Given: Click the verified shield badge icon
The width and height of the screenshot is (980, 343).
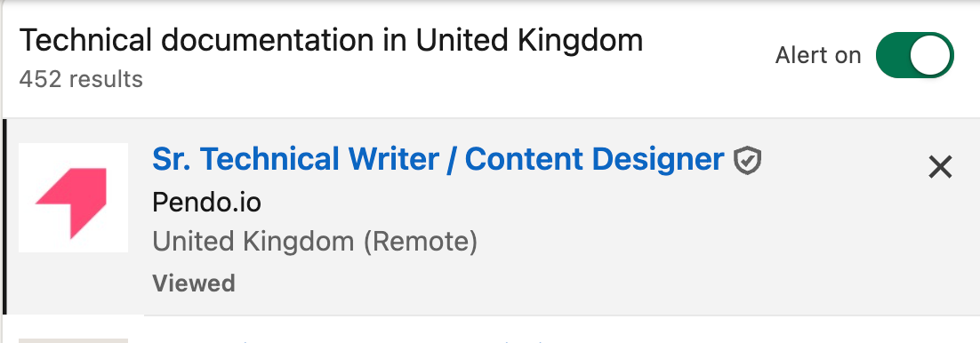Looking at the screenshot, I should click(x=747, y=160).
